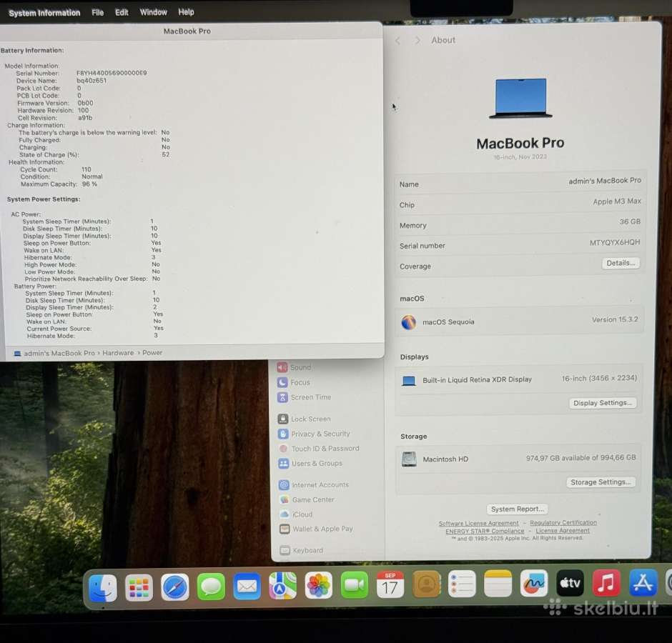The image size is (672, 643).
Task: Open Notes app in dock
Action: click(498, 583)
